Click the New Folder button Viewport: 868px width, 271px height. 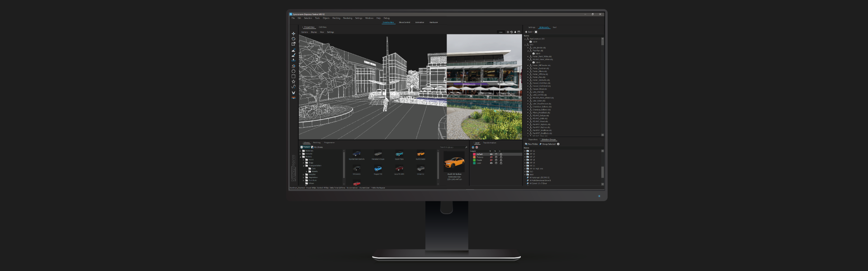(532, 144)
